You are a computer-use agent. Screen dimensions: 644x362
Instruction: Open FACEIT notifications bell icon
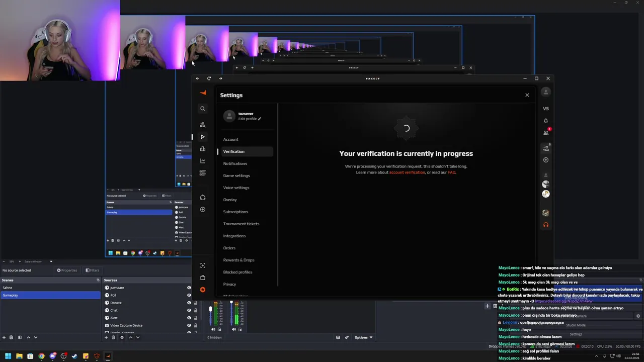546,121
